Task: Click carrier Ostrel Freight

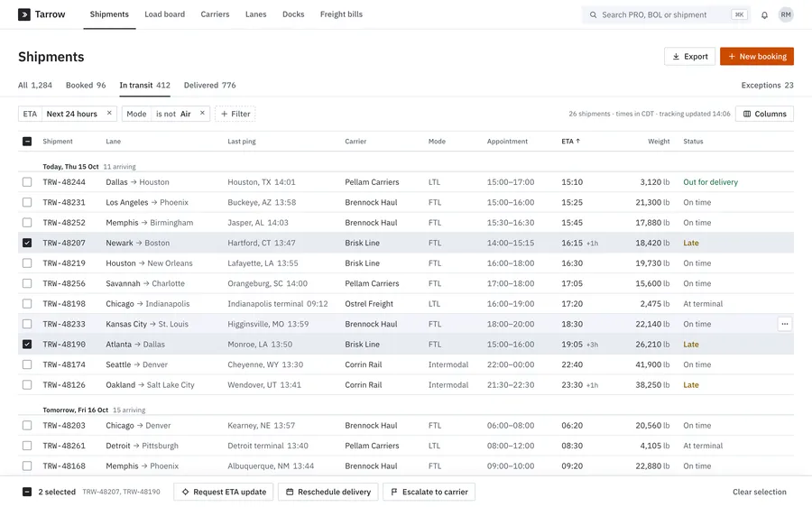Action: tap(369, 303)
